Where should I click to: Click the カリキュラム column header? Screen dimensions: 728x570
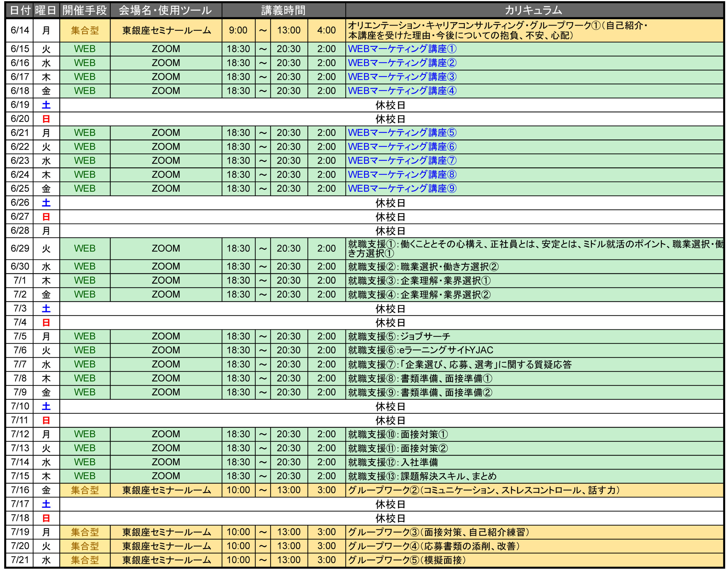(534, 10)
